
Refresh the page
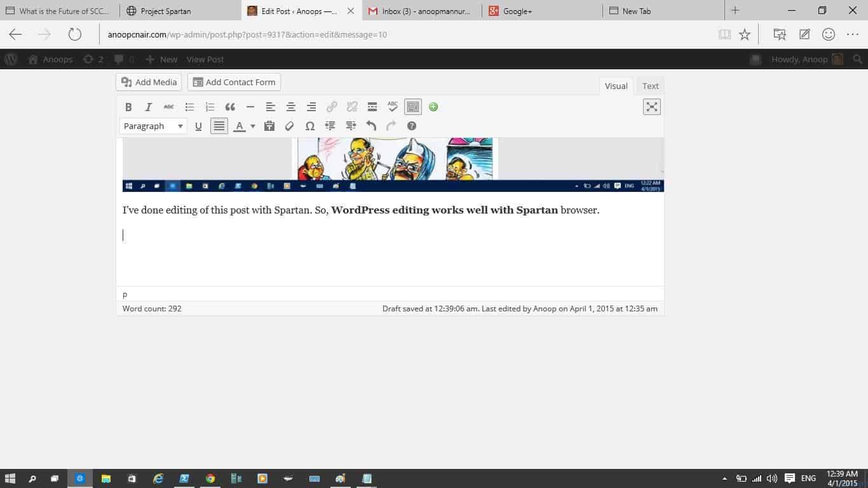point(75,34)
